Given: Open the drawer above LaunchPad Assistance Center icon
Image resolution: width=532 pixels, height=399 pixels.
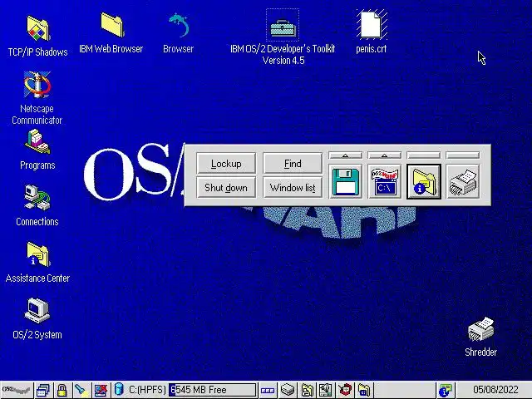Looking at the screenshot, I should [x=424, y=155].
